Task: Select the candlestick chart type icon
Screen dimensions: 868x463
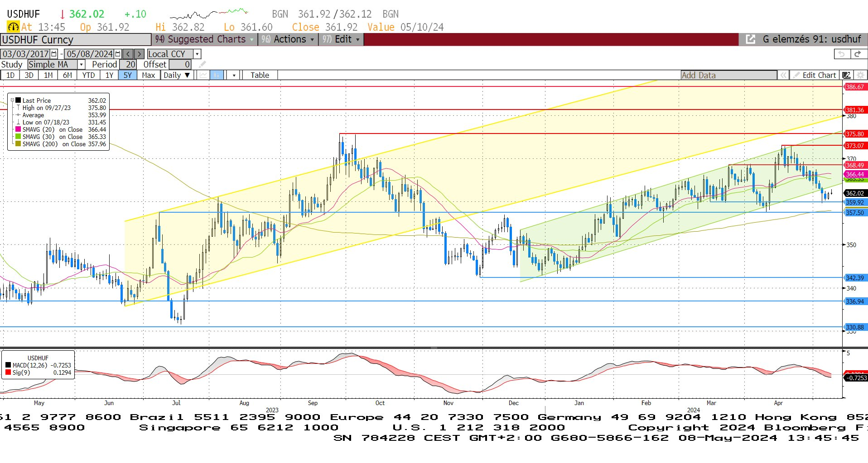Action: pyautogui.click(x=217, y=75)
